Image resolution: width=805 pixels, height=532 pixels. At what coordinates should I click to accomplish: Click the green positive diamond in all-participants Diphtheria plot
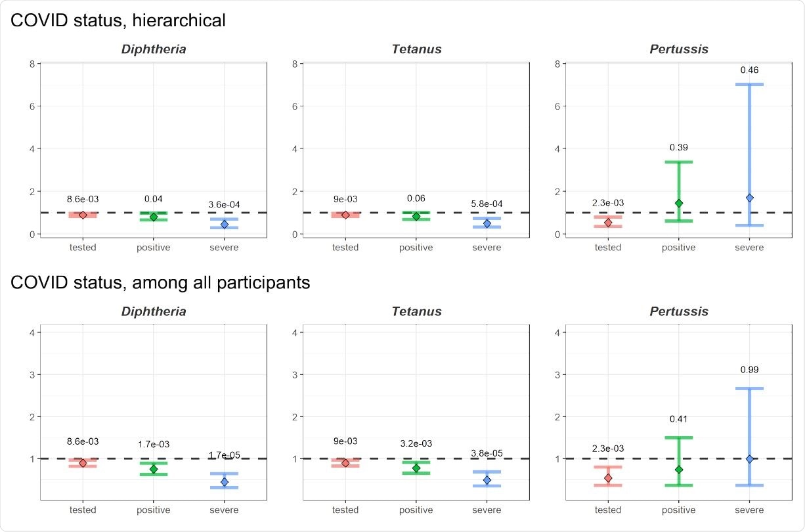coord(154,469)
